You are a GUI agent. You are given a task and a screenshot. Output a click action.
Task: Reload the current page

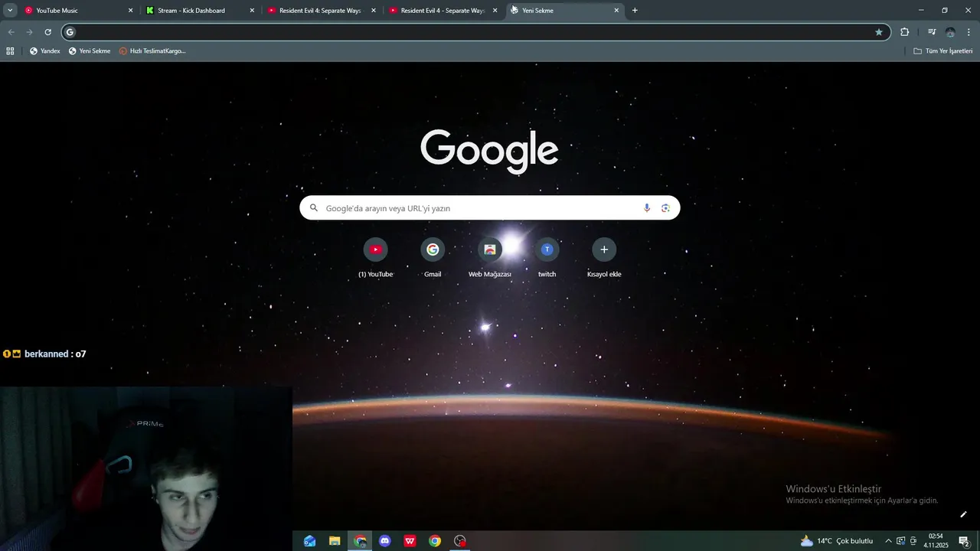[x=47, y=32]
